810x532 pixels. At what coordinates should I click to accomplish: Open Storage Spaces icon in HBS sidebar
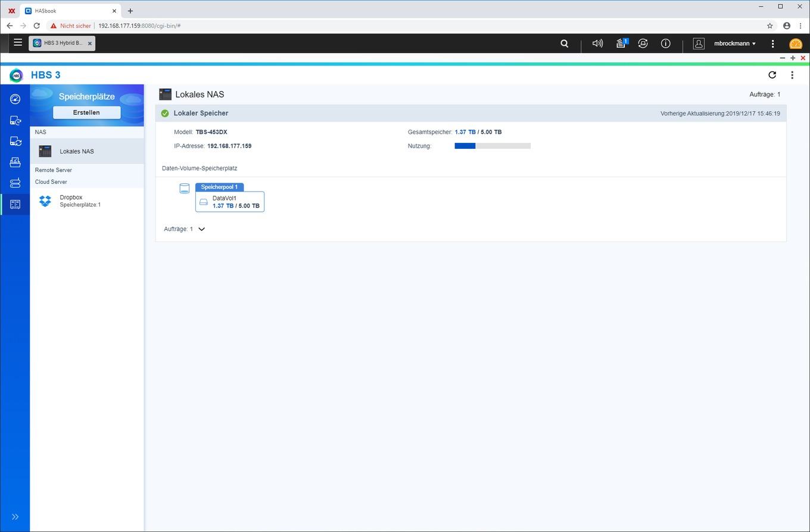coord(15,204)
